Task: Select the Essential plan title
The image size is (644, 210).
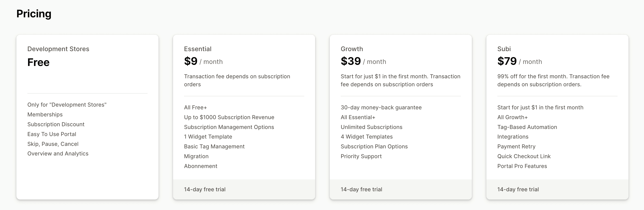Action: tap(198, 49)
